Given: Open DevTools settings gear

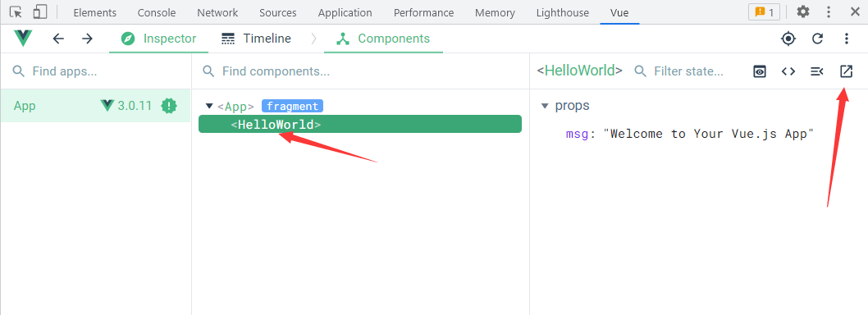Looking at the screenshot, I should 802,11.
